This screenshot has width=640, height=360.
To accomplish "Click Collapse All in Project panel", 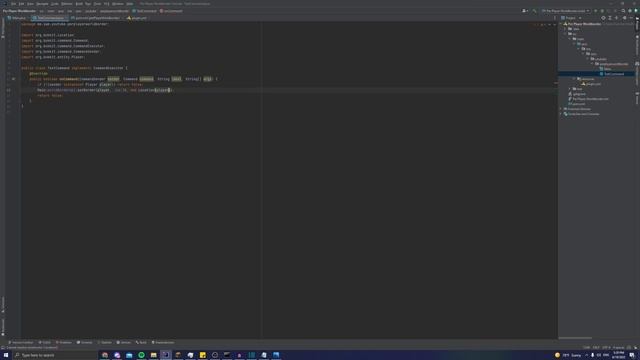I will 617,18.
